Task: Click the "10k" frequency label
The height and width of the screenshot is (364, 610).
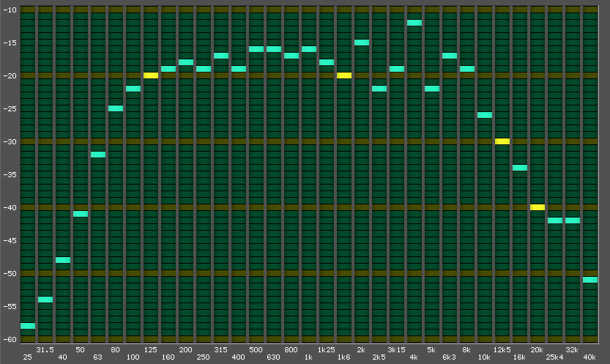Action: [x=484, y=357]
